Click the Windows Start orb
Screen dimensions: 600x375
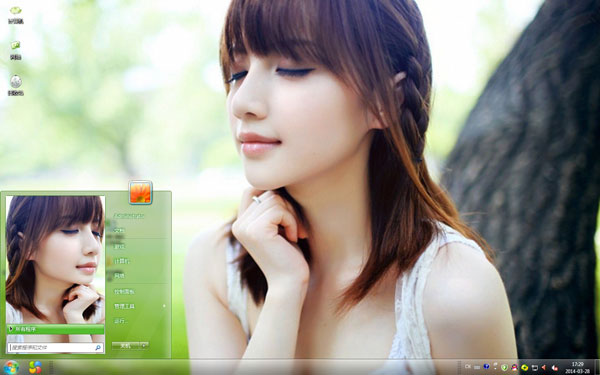click(x=11, y=367)
